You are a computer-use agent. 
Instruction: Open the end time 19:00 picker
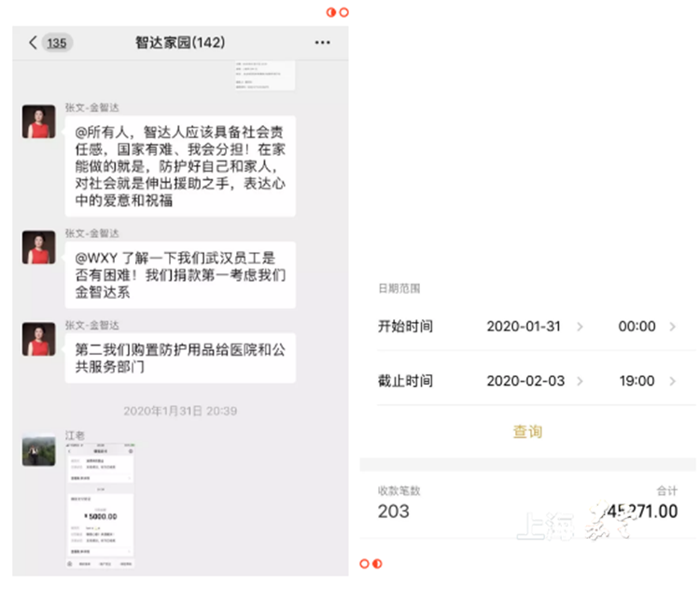(x=637, y=381)
